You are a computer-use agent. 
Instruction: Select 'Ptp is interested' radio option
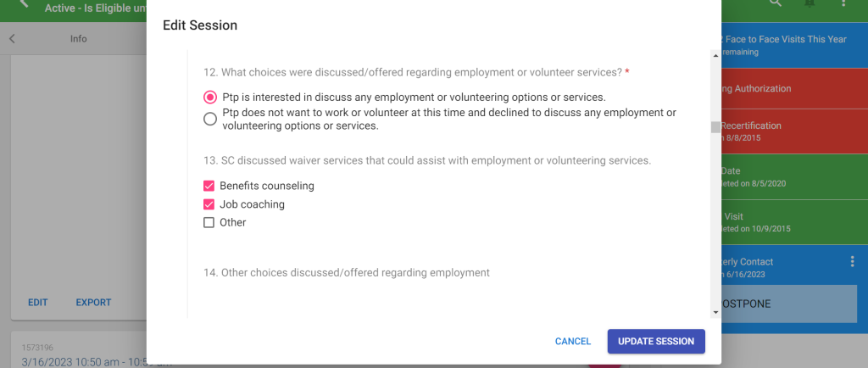click(x=210, y=97)
